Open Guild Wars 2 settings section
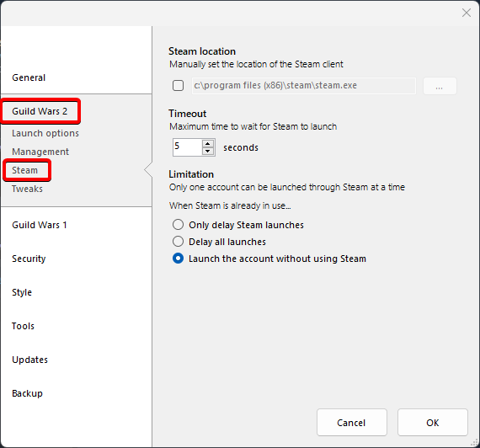 click(40, 111)
